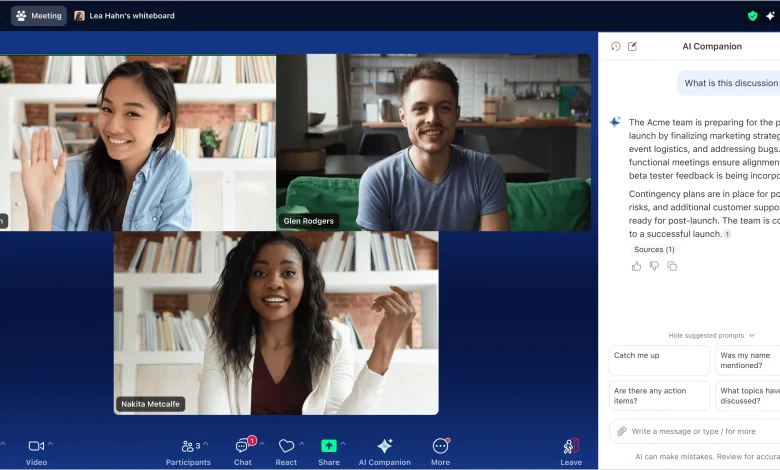Click the Nakita Metcalfe name label

(150, 404)
